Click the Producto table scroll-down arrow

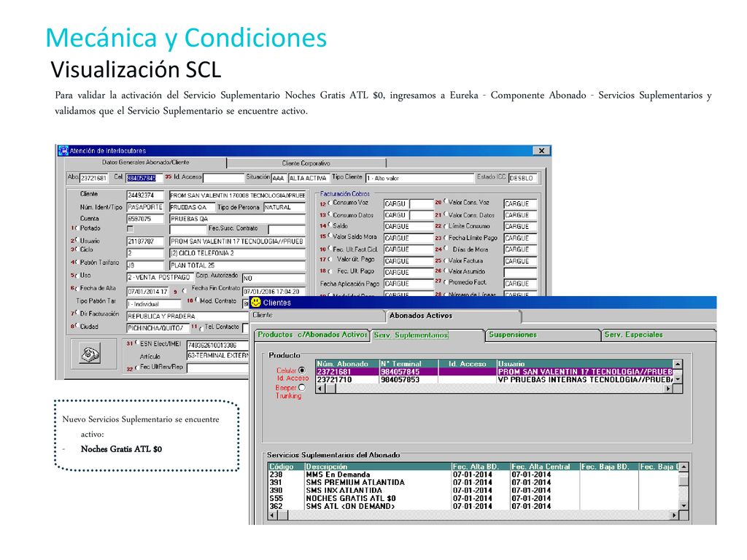(678, 379)
